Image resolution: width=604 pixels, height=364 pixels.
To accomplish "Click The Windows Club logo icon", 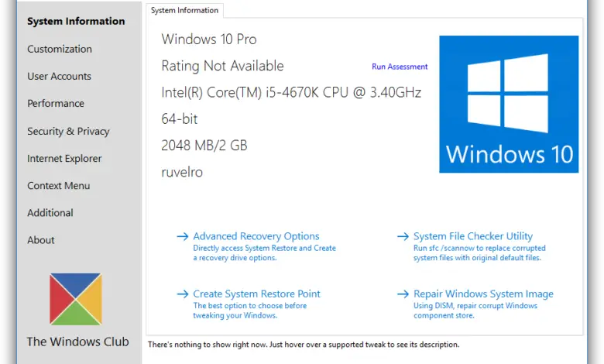I will click(x=75, y=299).
